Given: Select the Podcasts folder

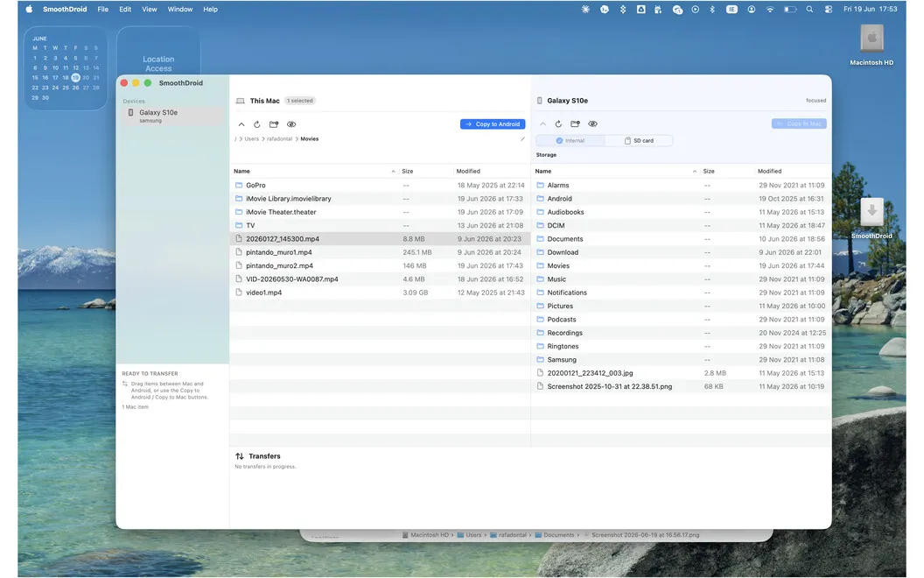Looking at the screenshot, I should point(682,320).
